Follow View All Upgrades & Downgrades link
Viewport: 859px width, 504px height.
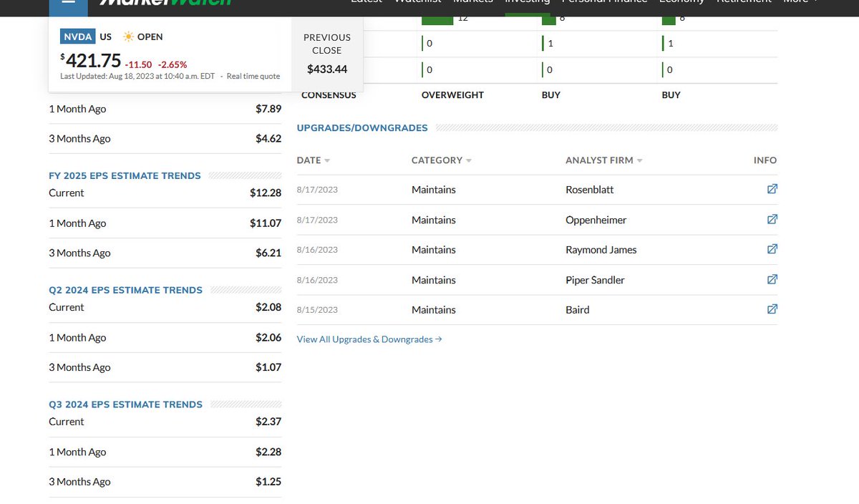[369, 339]
